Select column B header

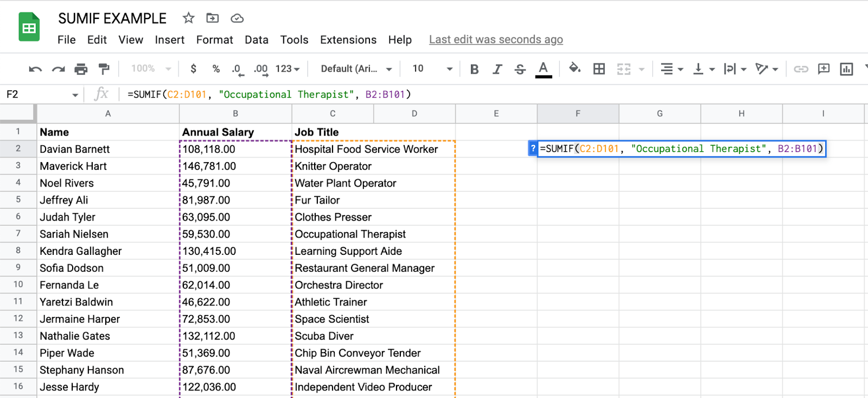pos(235,114)
